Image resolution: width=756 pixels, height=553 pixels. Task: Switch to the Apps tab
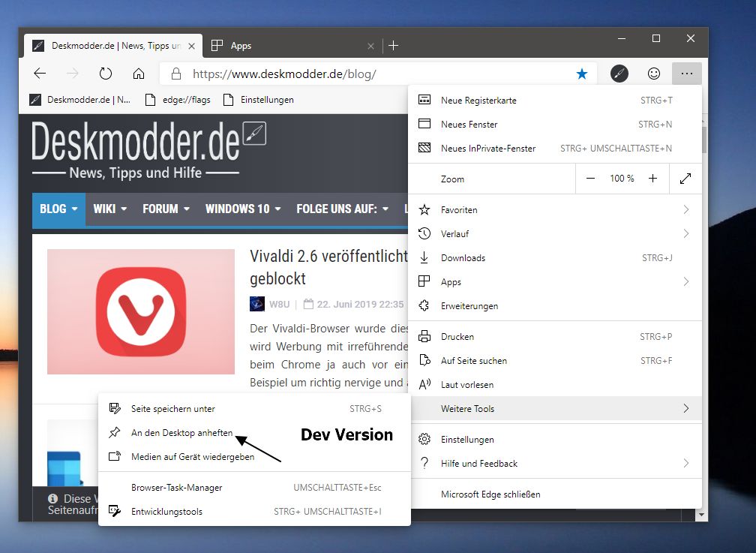click(292, 46)
